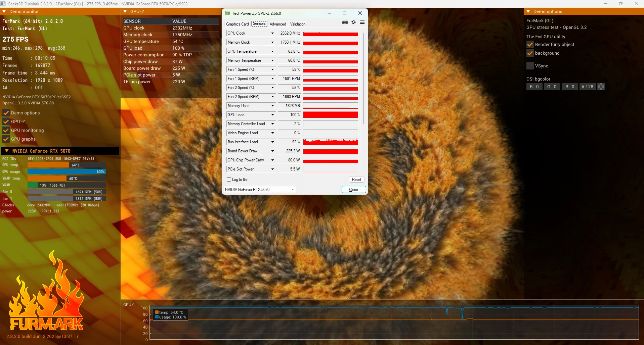Click the Reset button in GPU-Z
Screen dimensions: 644x345
pos(357,180)
